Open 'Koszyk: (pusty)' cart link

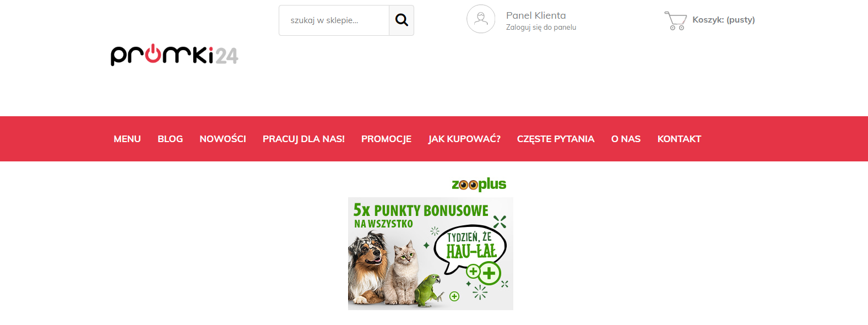(724, 20)
